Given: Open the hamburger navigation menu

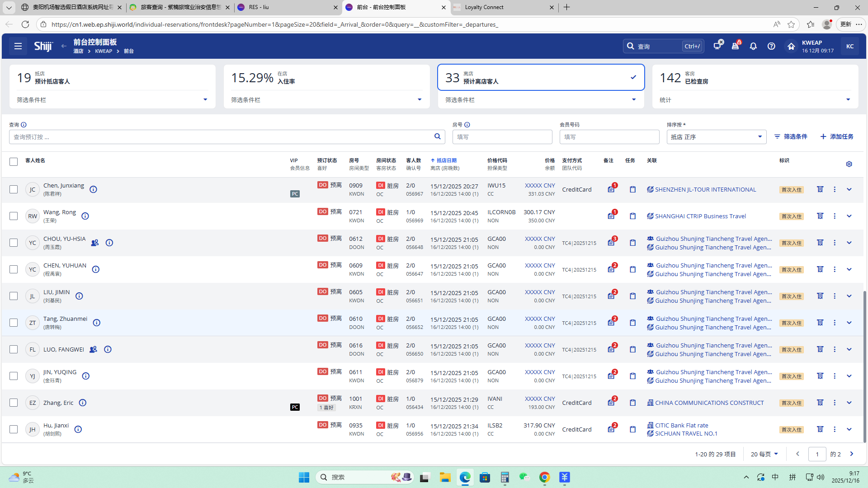Looking at the screenshot, I should click(x=18, y=46).
